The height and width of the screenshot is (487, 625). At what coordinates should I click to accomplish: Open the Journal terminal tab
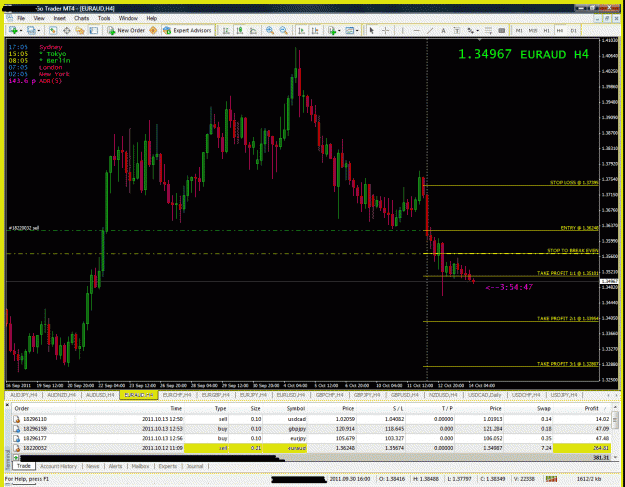pos(195,466)
